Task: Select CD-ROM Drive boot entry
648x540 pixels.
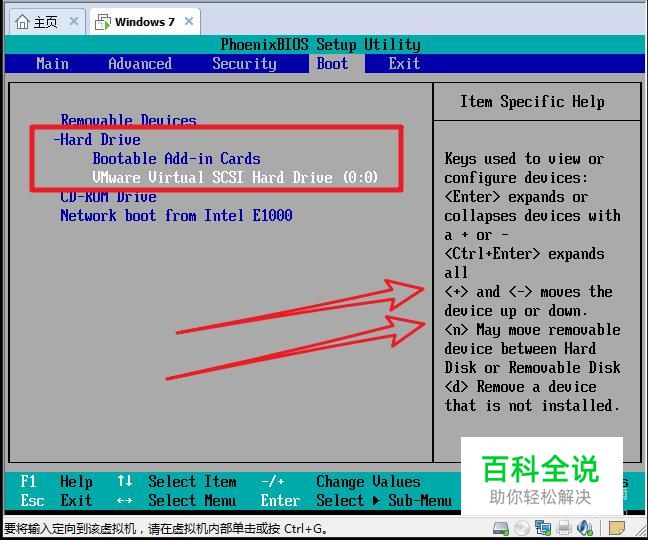Action: point(108,197)
